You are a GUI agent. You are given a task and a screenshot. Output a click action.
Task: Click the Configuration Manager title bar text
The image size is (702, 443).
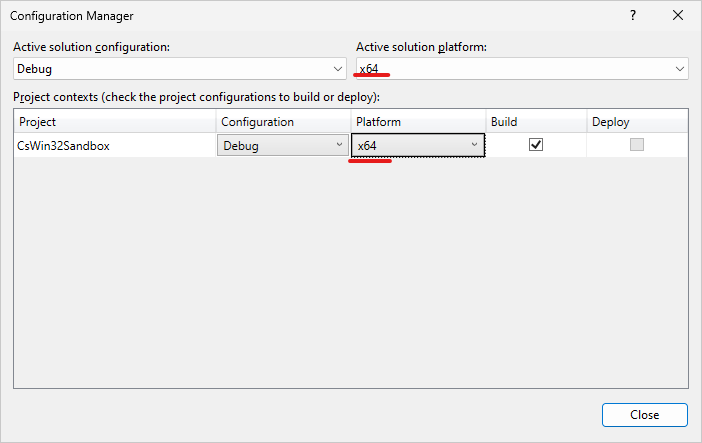pos(73,16)
